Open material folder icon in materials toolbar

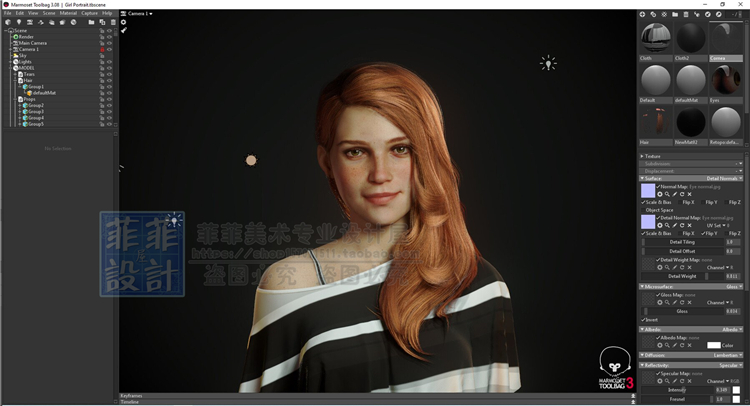pos(675,14)
